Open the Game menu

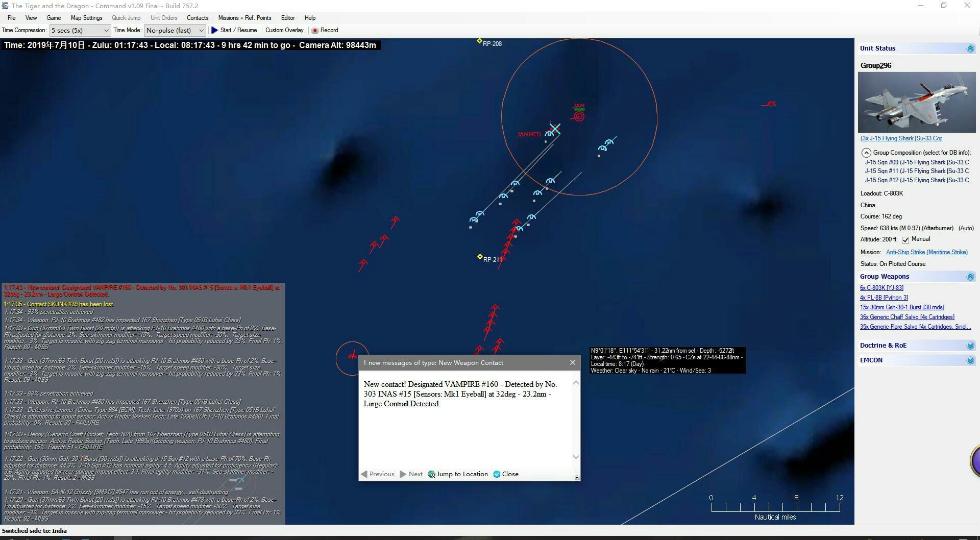[54, 18]
